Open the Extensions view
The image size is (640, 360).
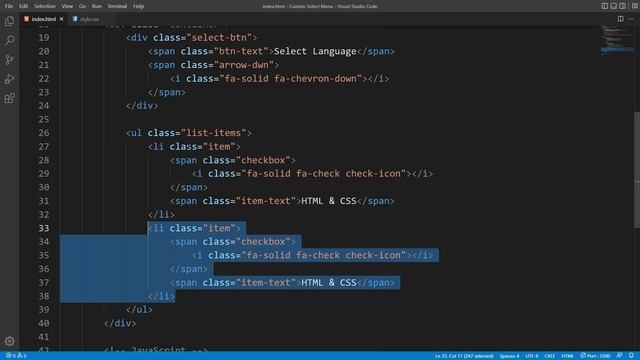(9, 98)
